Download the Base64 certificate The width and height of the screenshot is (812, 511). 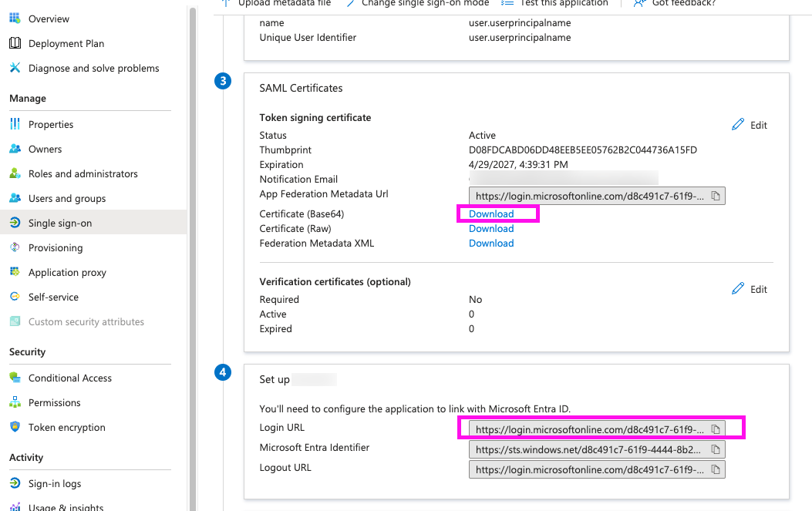(x=491, y=214)
